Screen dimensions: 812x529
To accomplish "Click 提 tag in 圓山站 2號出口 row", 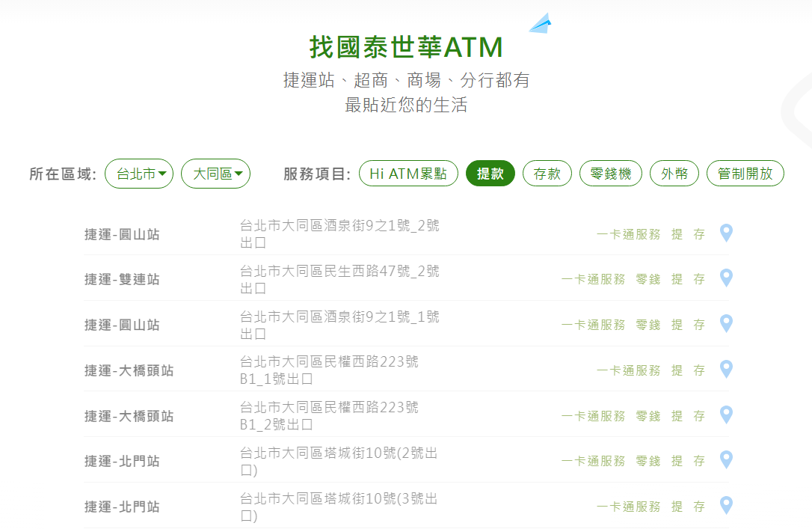I will click(x=677, y=235).
